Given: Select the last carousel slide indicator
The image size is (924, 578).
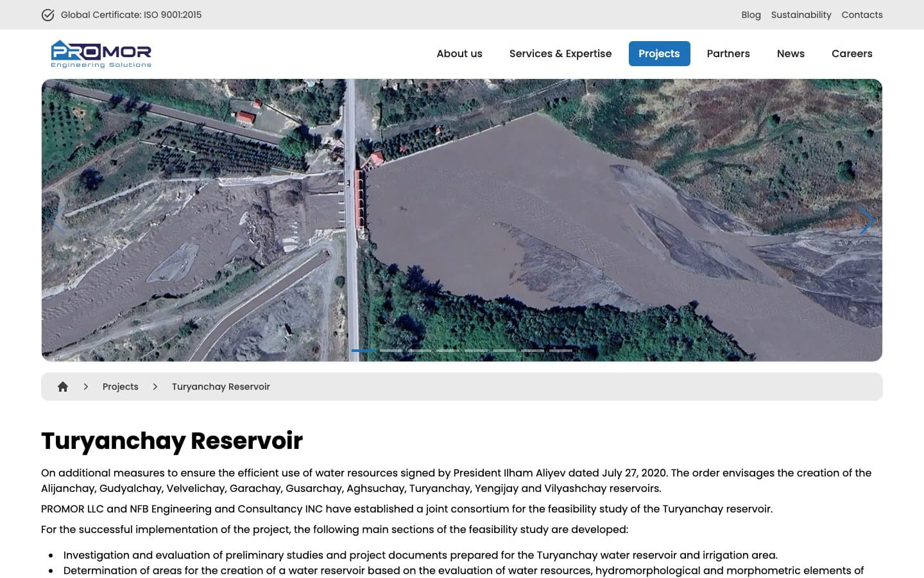Looking at the screenshot, I should point(561,351).
